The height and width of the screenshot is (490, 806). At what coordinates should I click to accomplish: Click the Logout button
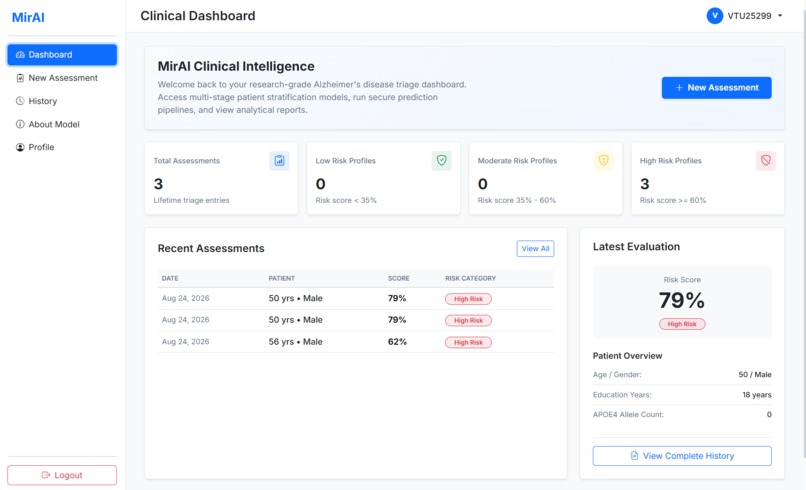point(62,475)
